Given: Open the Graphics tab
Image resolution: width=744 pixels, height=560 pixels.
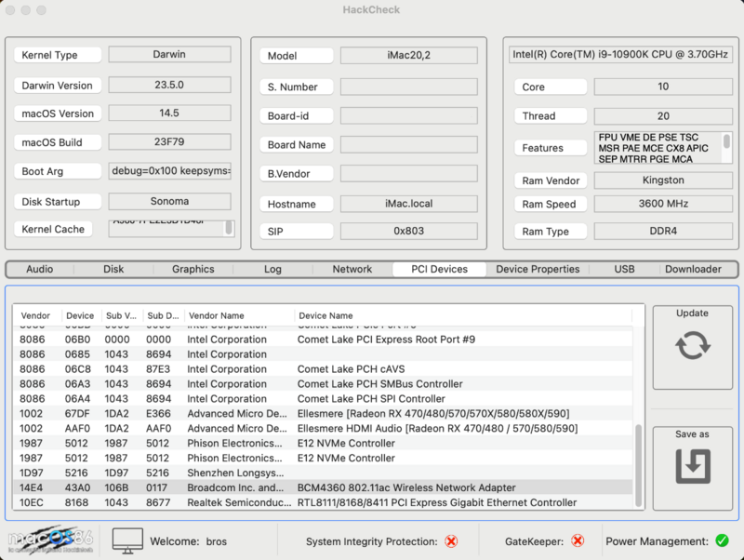Looking at the screenshot, I should pyautogui.click(x=193, y=269).
